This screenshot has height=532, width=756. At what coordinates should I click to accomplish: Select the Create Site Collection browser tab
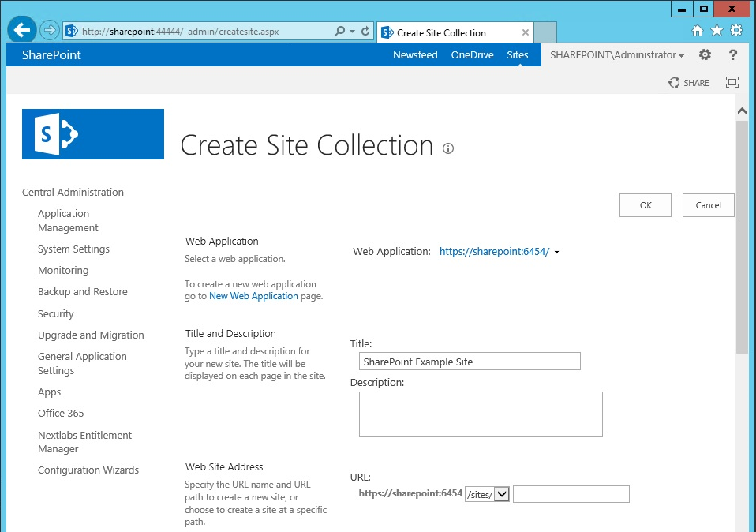pyautogui.click(x=455, y=32)
